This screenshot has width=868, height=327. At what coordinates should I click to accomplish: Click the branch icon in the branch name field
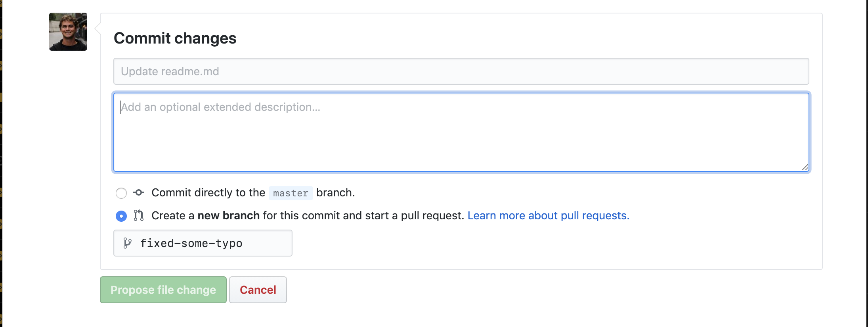127,243
